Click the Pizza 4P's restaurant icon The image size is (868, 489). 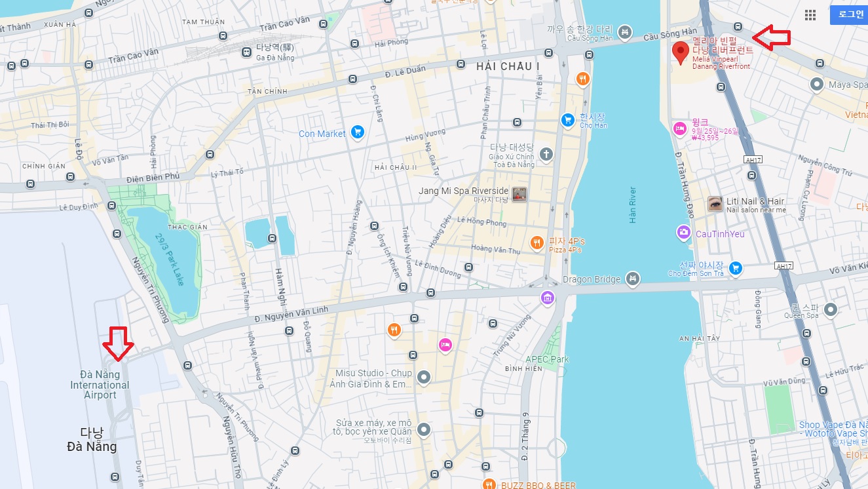tap(537, 244)
